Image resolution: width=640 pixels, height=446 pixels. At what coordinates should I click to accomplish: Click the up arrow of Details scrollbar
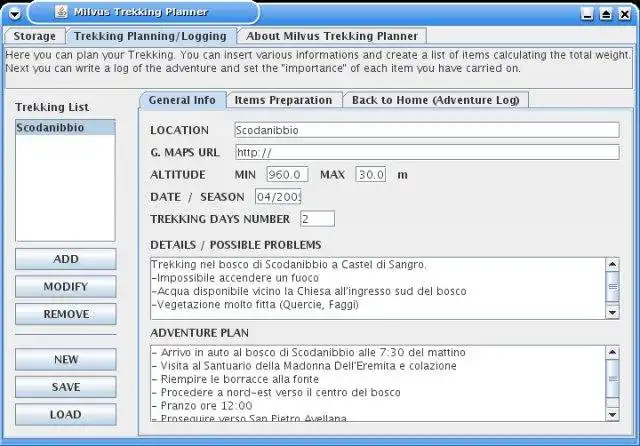click(x=613, y=264)
